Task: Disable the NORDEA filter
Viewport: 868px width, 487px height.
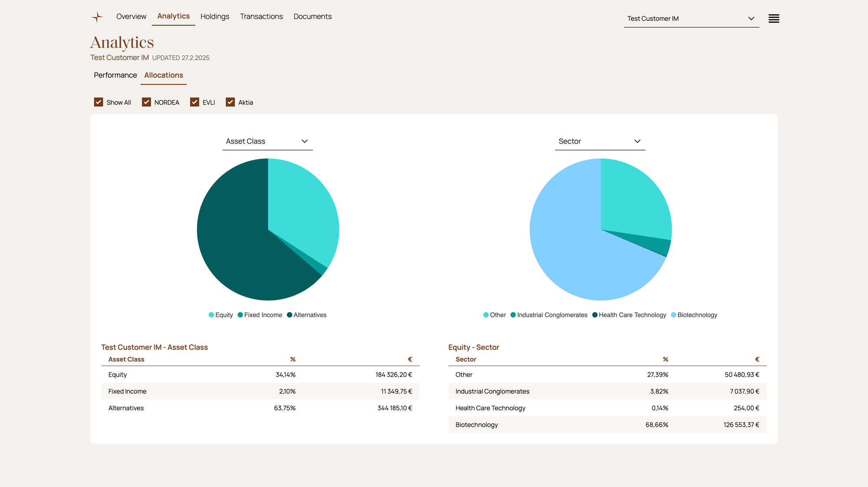Action: (x=147, y=101)
